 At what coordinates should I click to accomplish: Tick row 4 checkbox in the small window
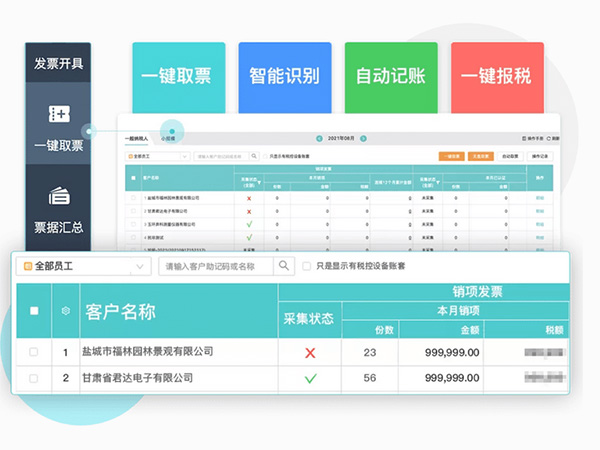[x=133, y=237]
